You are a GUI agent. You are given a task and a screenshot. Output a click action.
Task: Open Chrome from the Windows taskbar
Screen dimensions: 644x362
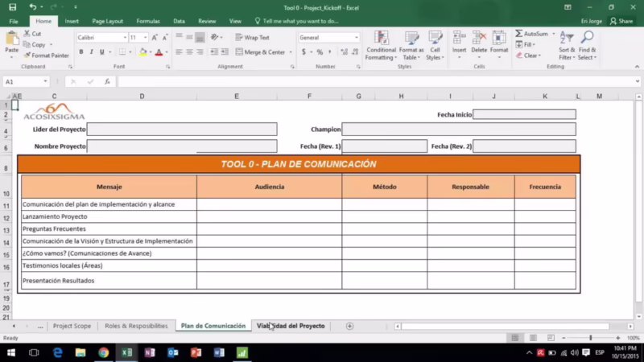coord(104,352)
